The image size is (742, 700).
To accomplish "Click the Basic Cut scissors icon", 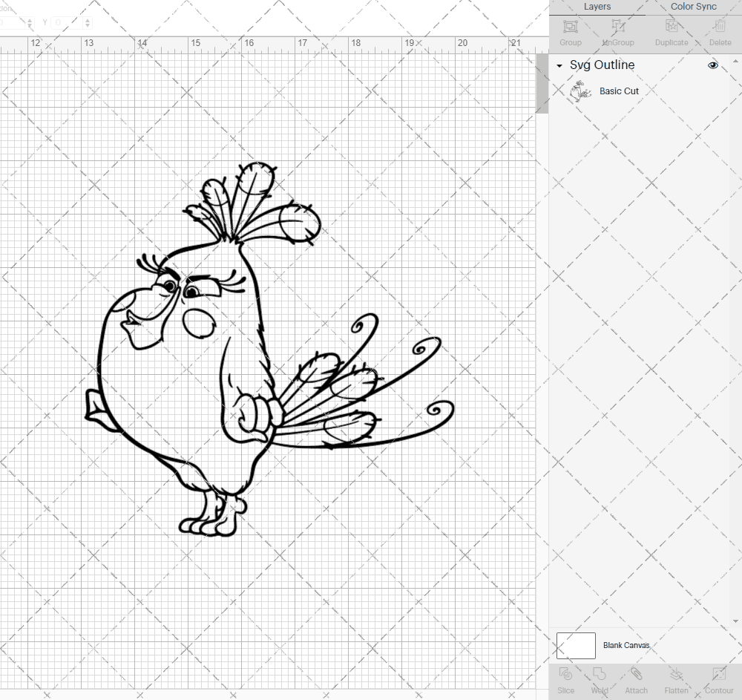I will coord(581,91).
